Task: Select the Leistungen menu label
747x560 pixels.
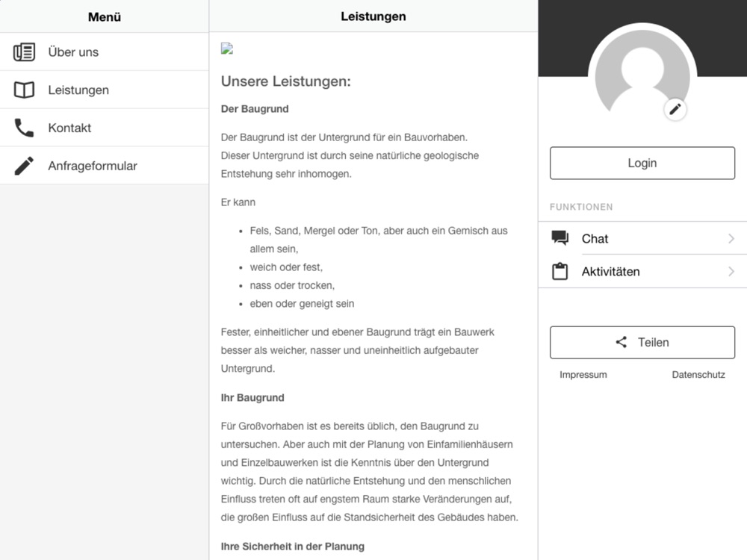Action: (78, 90)
